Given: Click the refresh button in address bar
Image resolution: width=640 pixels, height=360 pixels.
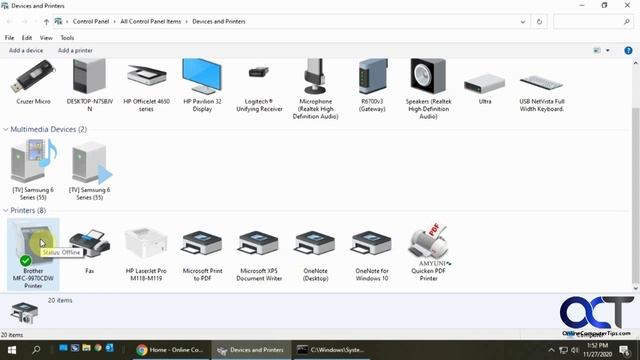Looking at the screenshot, I should click(x=539, y=22).
